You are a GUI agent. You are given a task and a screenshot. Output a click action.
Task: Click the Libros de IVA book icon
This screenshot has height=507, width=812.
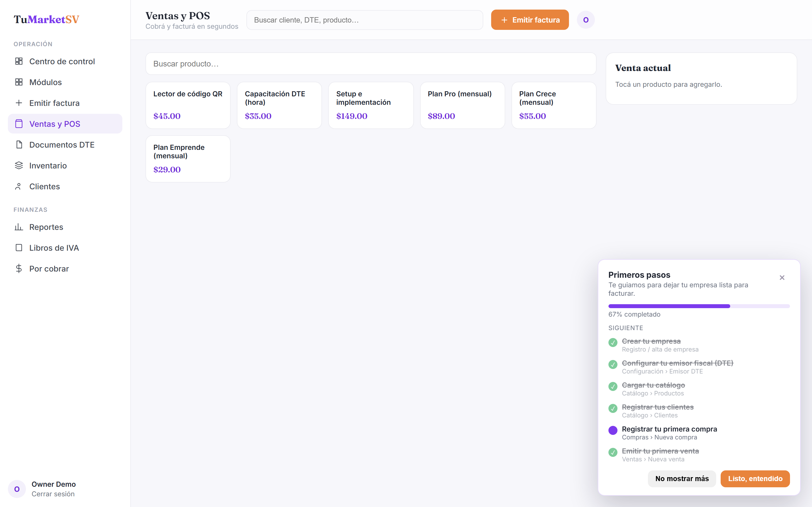pos(19,248)
